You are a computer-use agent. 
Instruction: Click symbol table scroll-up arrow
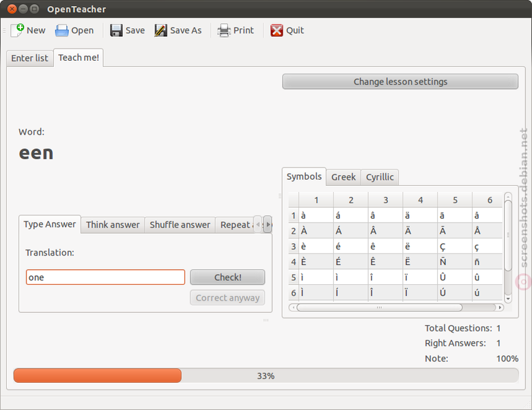pyautogui.click(x=508, y=196)
